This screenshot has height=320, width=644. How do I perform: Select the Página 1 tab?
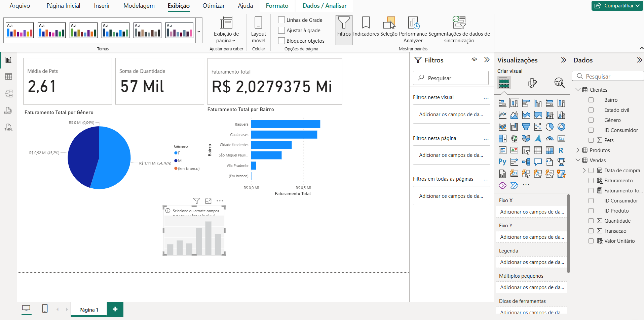pos(89,310)
